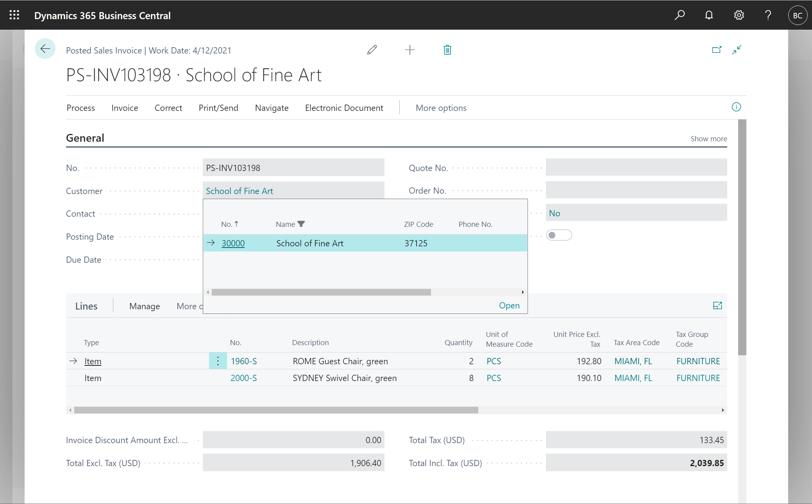Open the app launcher waffle menu
The height and width of the screenshot is (504, 812).
pos(14,15)
